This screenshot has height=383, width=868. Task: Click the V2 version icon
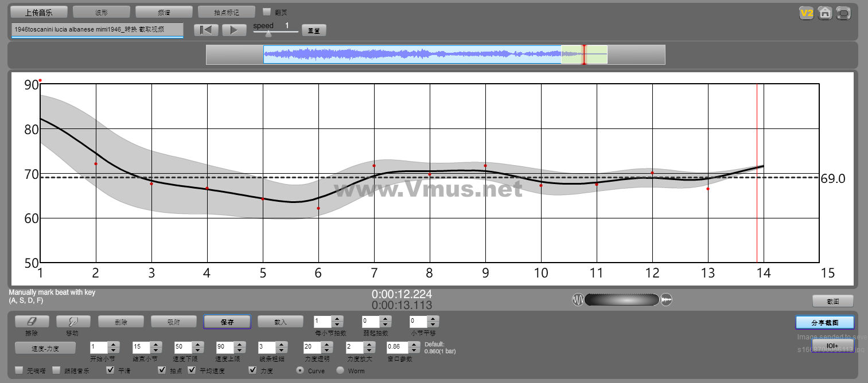tap(807, 13)
